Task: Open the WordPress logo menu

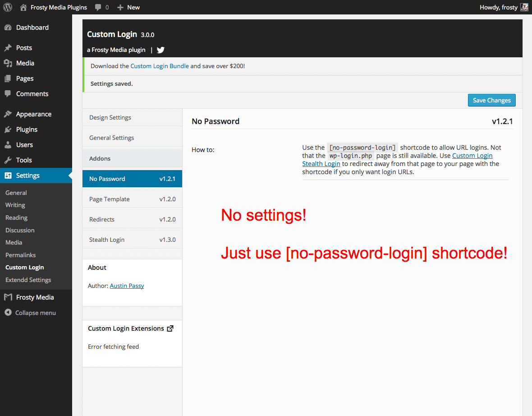Action: coord(8,7)
